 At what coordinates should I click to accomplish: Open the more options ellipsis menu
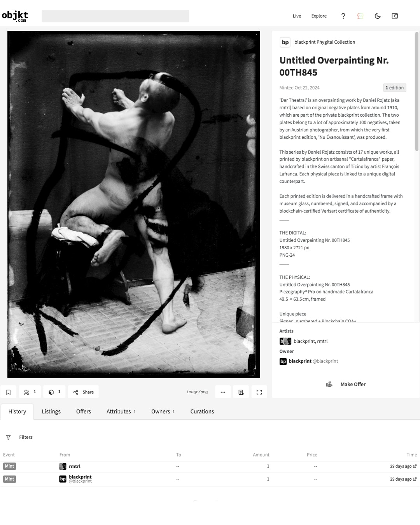point(223,392)
